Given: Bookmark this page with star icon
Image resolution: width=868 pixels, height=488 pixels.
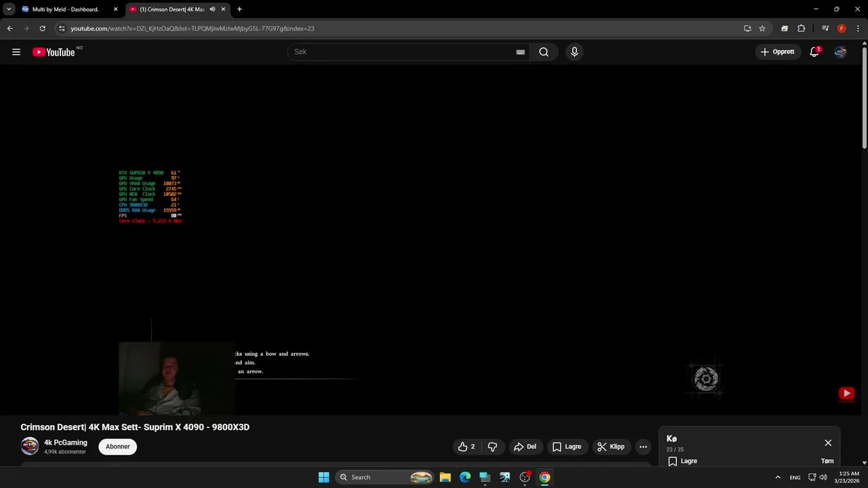Looking at the screenshot, I should (x=762, y=28).
